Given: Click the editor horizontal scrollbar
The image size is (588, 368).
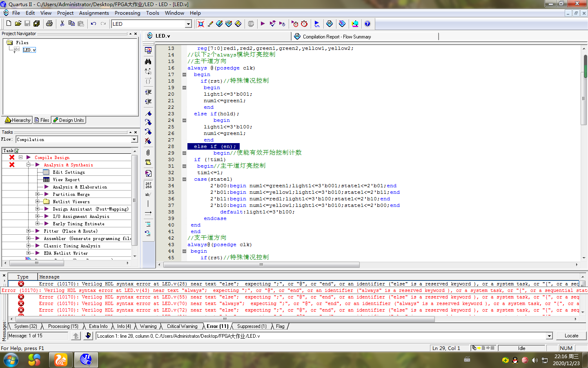Looking at the screenshot, I should [261, 265].
